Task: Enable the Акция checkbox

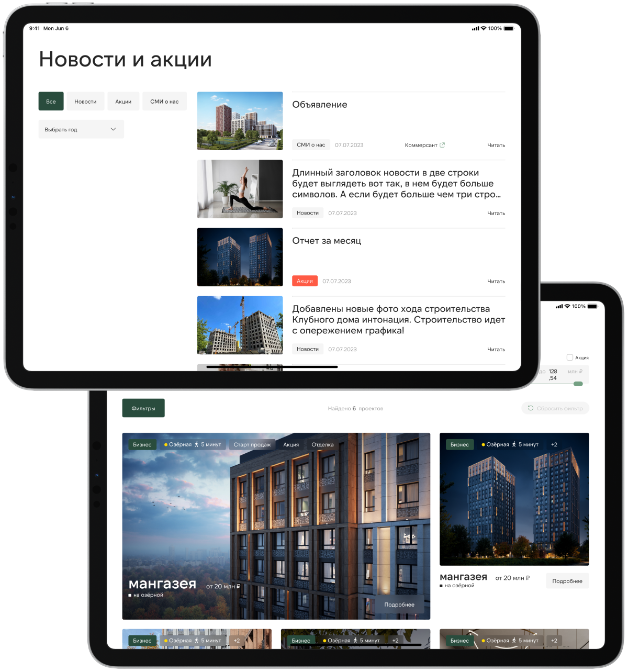Action: (570, 357)
